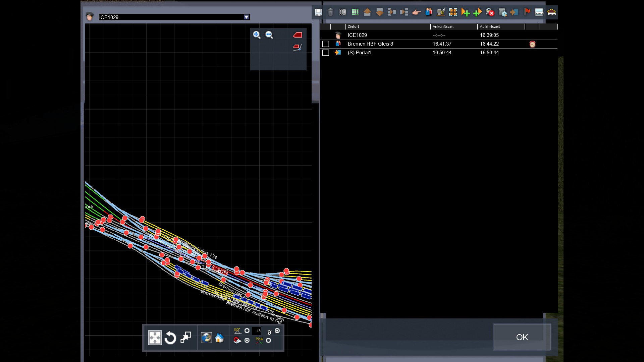Select the Bremen HBF Gleis 8 destination row

click(370, 44)
